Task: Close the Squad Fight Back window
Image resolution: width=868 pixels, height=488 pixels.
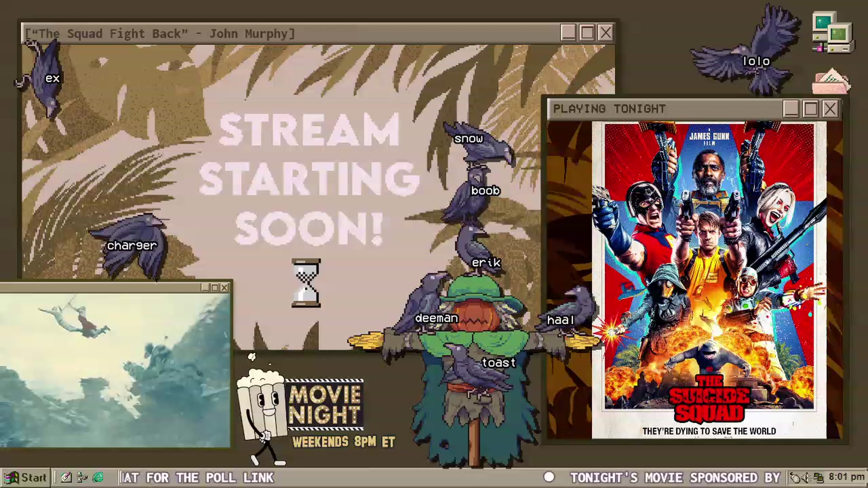Action: click(606, 33)
